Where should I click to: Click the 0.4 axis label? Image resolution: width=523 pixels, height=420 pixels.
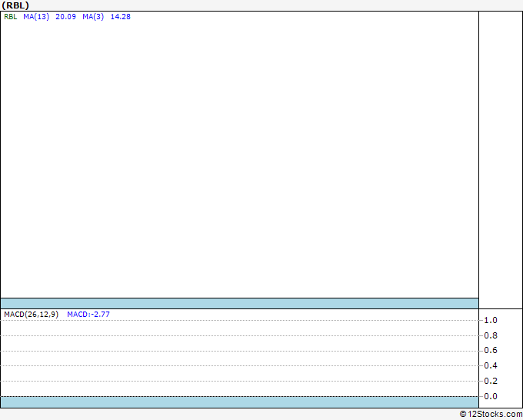(x=491, y=365)
